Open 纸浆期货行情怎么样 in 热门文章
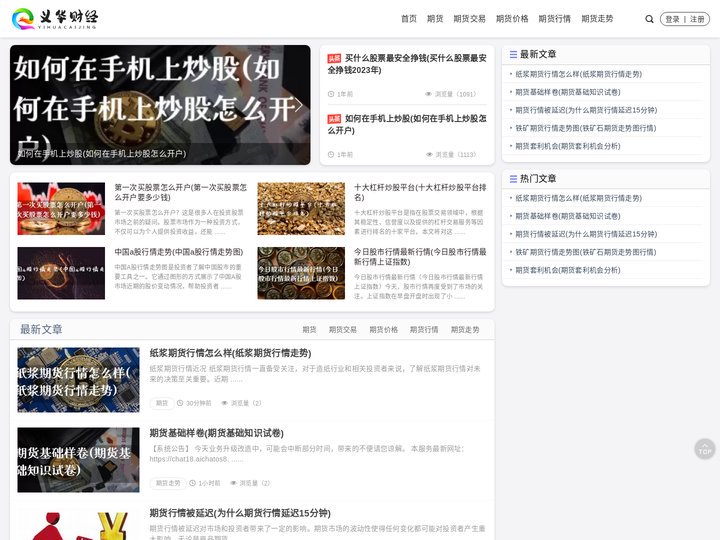The height and width of the screenshot is (540, 720). 578,198
